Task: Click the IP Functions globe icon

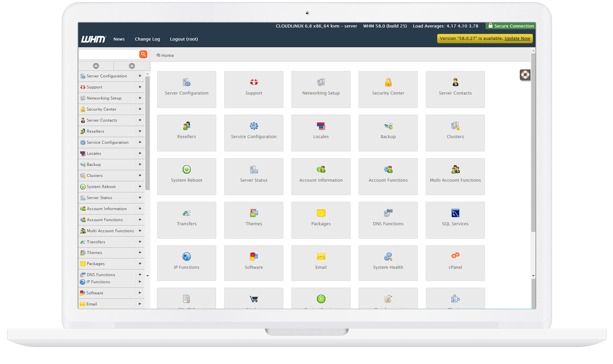Action: [187, 257]
